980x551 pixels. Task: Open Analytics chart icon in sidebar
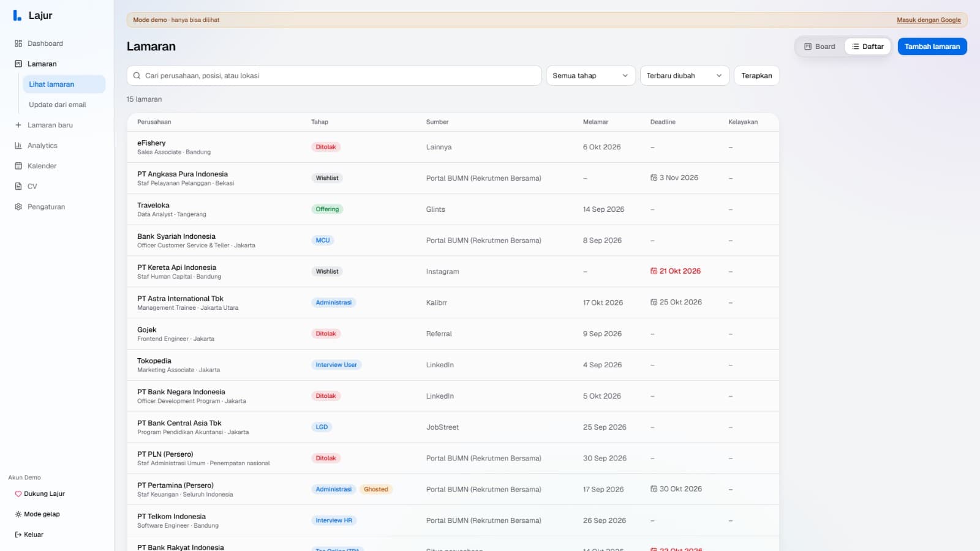pos(18,146)
